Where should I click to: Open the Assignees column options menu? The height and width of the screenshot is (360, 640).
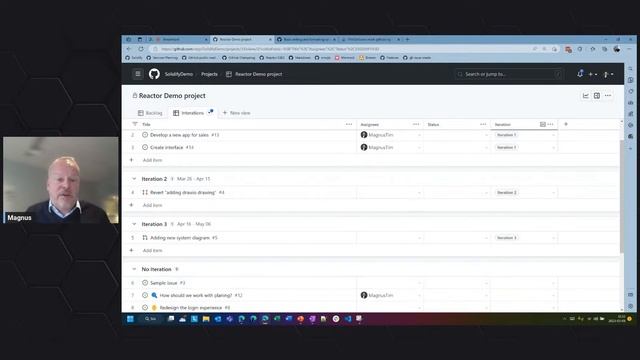coord(416,124)
